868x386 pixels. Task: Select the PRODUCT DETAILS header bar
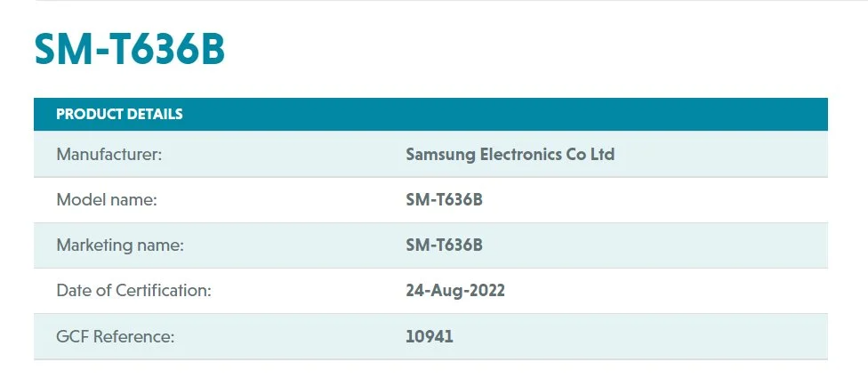430,115
